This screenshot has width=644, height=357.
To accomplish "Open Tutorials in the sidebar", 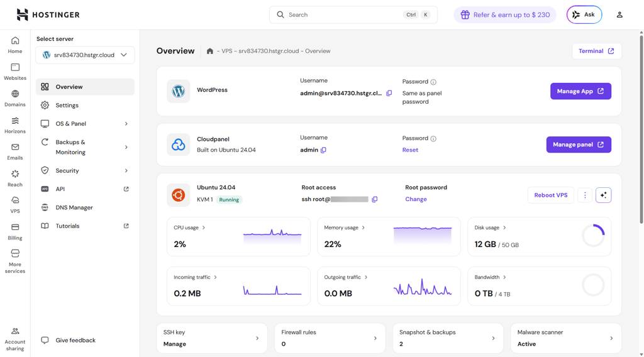I will 85,226.
